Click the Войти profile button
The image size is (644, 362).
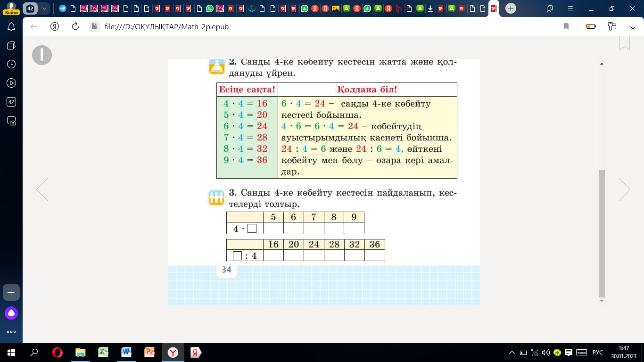[x=12, y=8]
